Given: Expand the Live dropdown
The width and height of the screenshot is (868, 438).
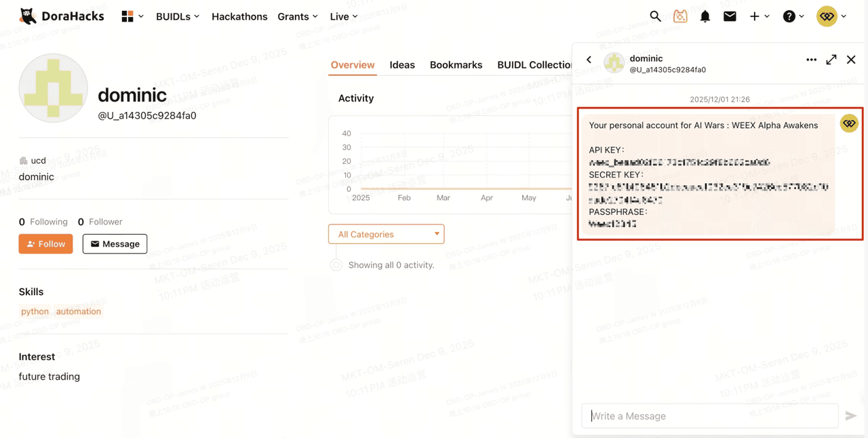Looking at the screenshot, I should [343, 16].
